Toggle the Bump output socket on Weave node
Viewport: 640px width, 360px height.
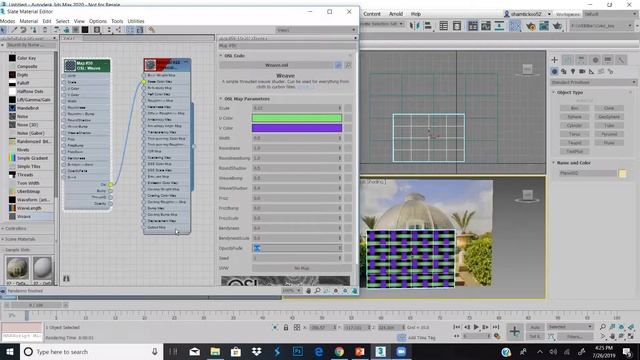tap(111, 191)
